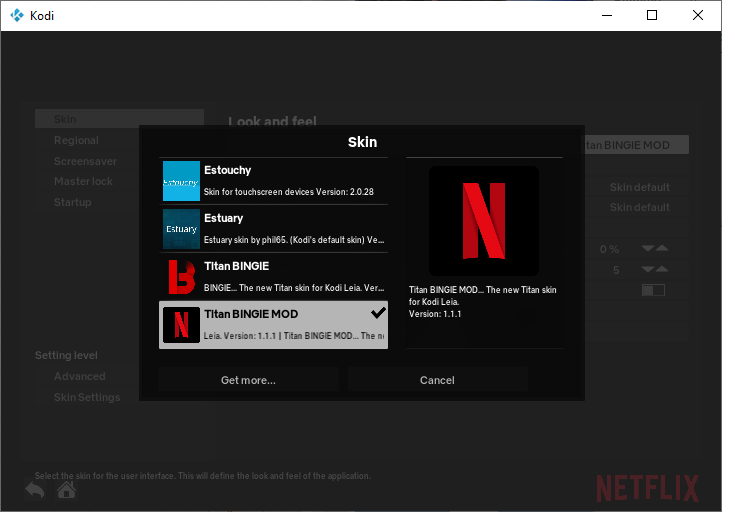Viewport: 735px width, 524px height.
Task: Click the Kodi logo in title bar
Action: pos(17,16)
